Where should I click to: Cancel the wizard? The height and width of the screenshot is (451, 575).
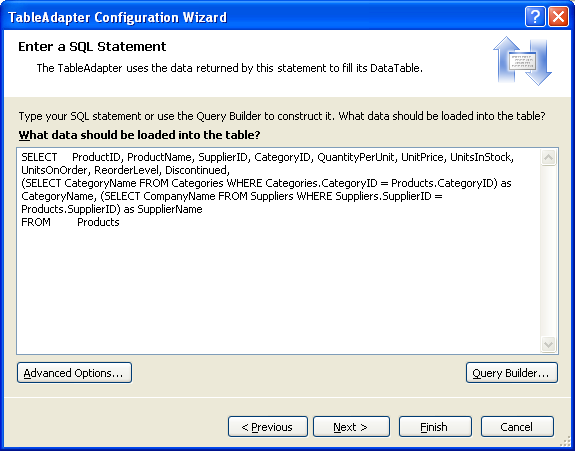pyautogui.click(x=517, y=427)
